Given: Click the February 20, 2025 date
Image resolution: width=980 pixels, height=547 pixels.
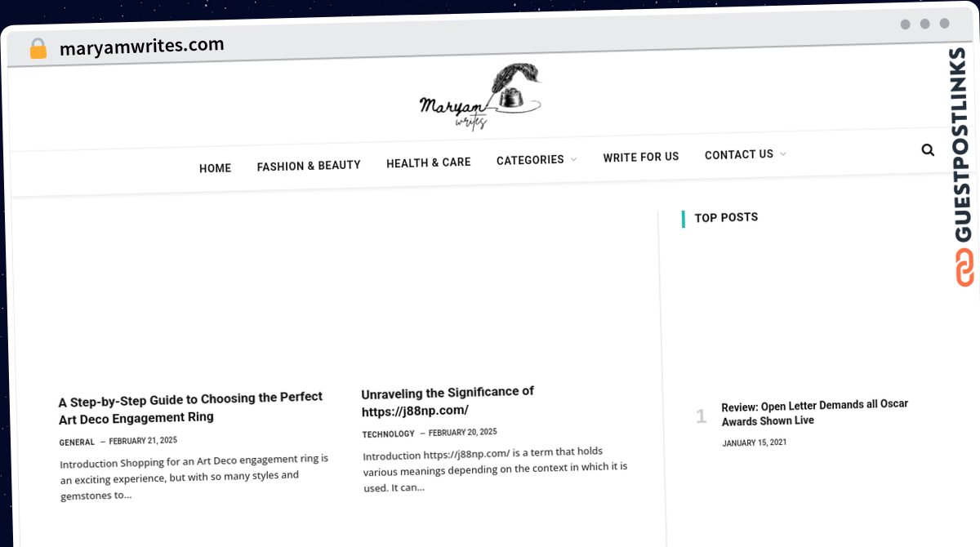Looking at the screenshot, I should (463, 433).
